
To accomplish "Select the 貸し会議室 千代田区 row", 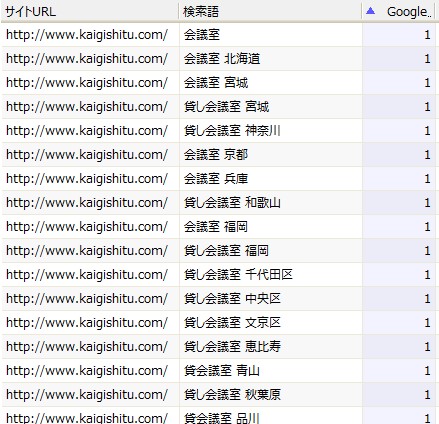I will pos(218,275).
